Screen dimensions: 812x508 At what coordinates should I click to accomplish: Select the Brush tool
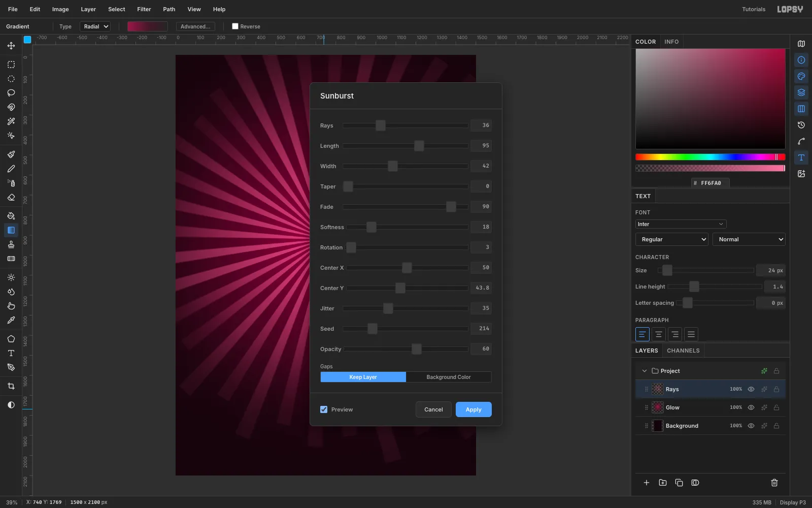(11, 154)
